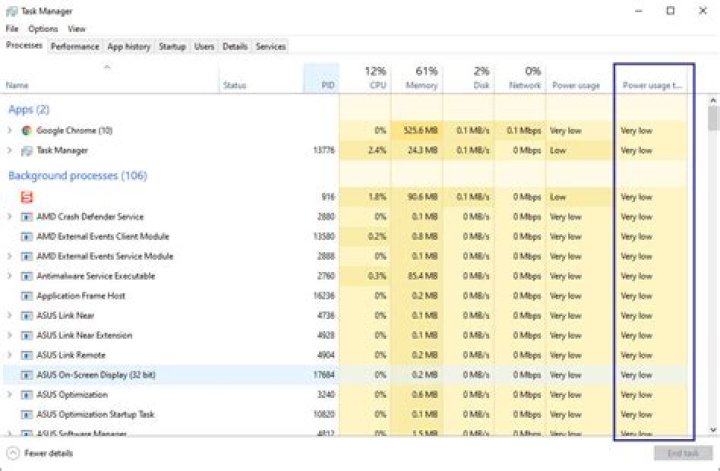The height and width of the screenshot is (471, 720).
Task: Select Background processes (106) group heading
Action: point(78,175)
